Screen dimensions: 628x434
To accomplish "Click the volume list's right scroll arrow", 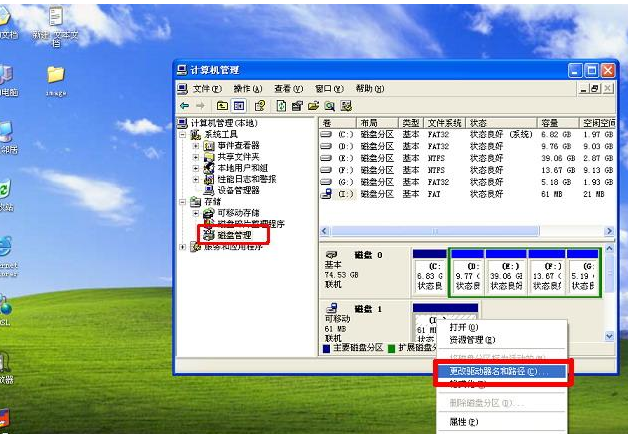I will [x=610, y=231].
